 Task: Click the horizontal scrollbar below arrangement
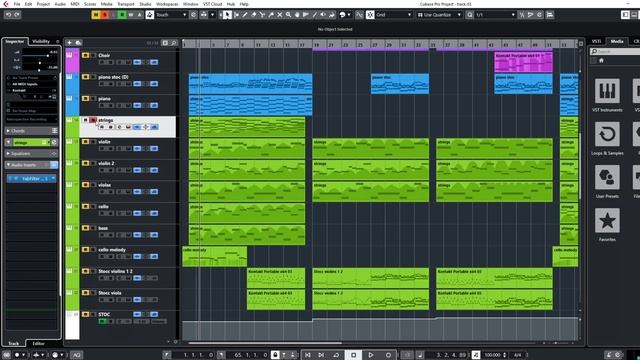click(265, 343)
